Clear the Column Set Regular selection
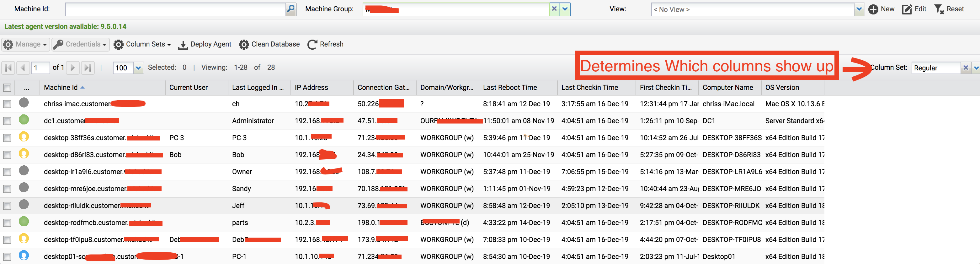The image size is (980, 264). click(x=966, y=68)
